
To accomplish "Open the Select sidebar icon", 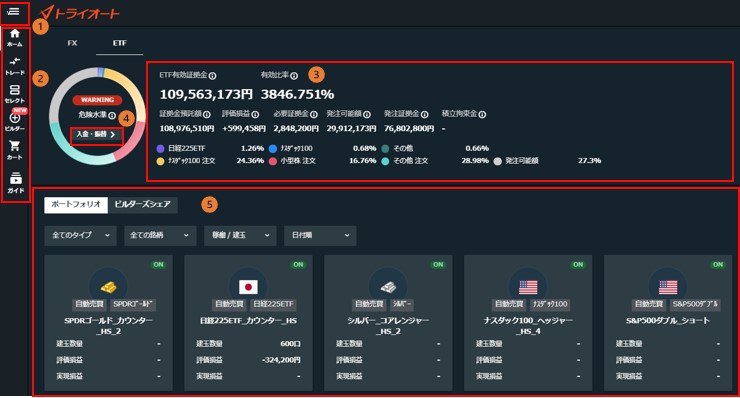I will [15, 93].
